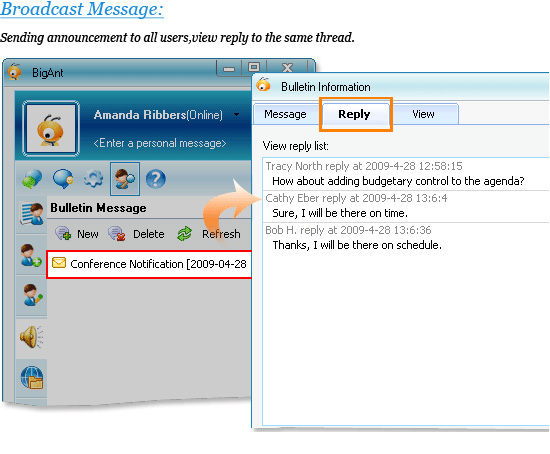550x454 pixels.
Task: Open settings via the gear icon
Action: pos(93,179)
